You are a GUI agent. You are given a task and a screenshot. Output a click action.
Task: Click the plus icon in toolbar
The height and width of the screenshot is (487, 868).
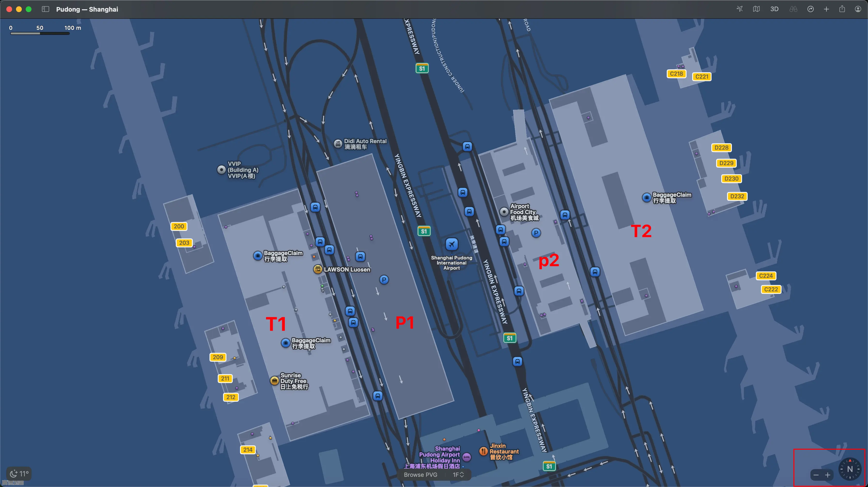tap(826, 9)
